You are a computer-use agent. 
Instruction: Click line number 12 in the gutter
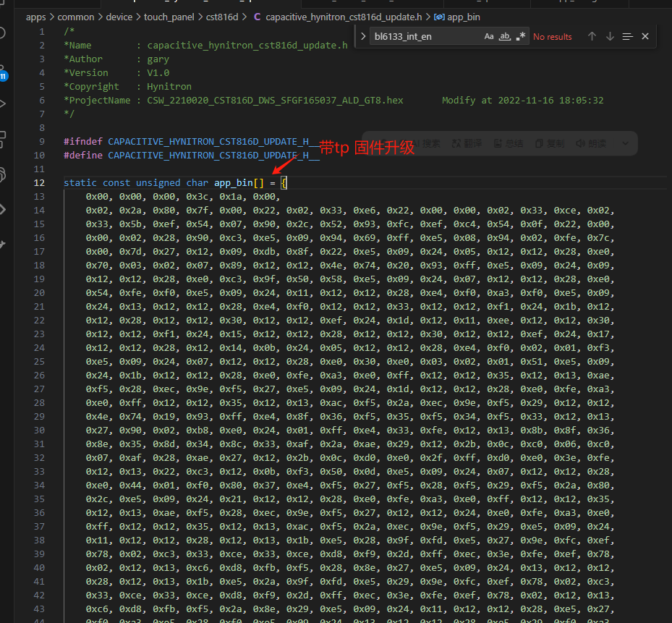(x=39, y=182)
